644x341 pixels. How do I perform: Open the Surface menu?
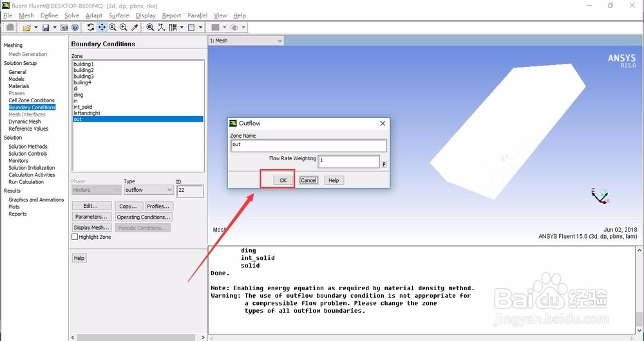pyautogui.click(x=118, y=15)
